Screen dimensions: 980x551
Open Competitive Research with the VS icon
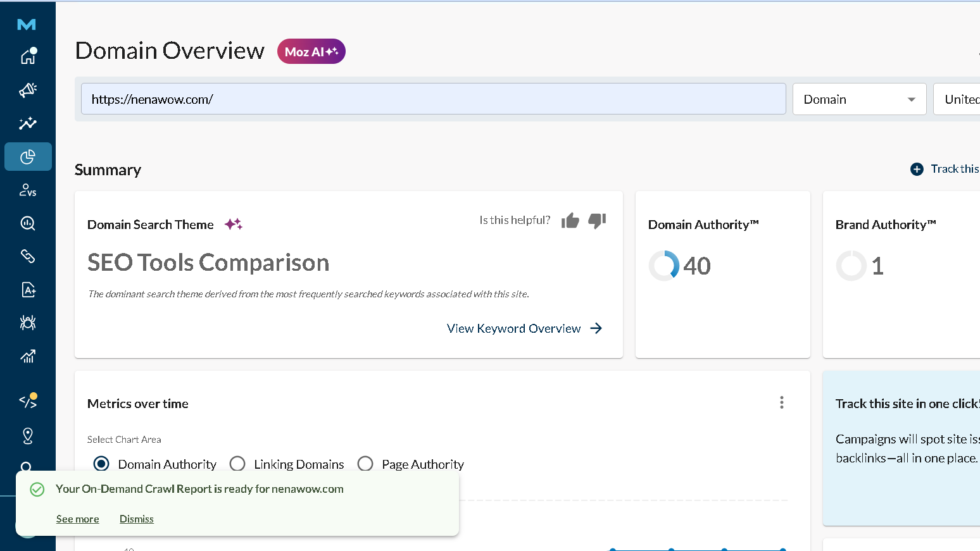28,190
